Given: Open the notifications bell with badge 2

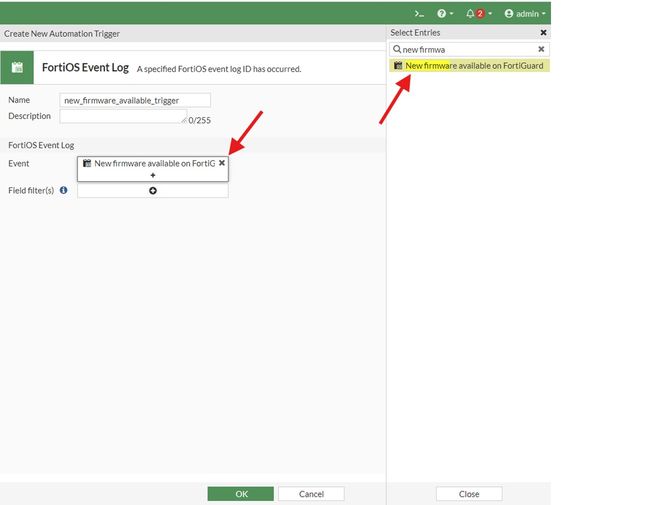Looking at the screenshot, I should (x=478, y=14).
